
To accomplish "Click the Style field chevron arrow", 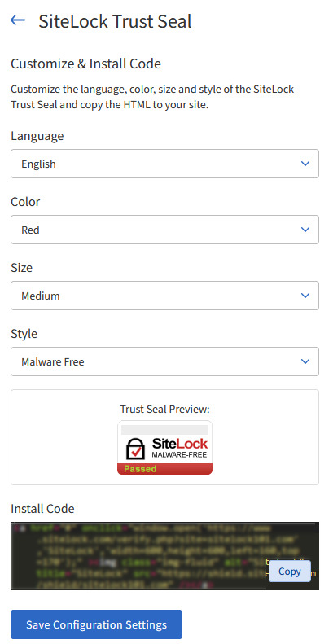I will (305, 361).
